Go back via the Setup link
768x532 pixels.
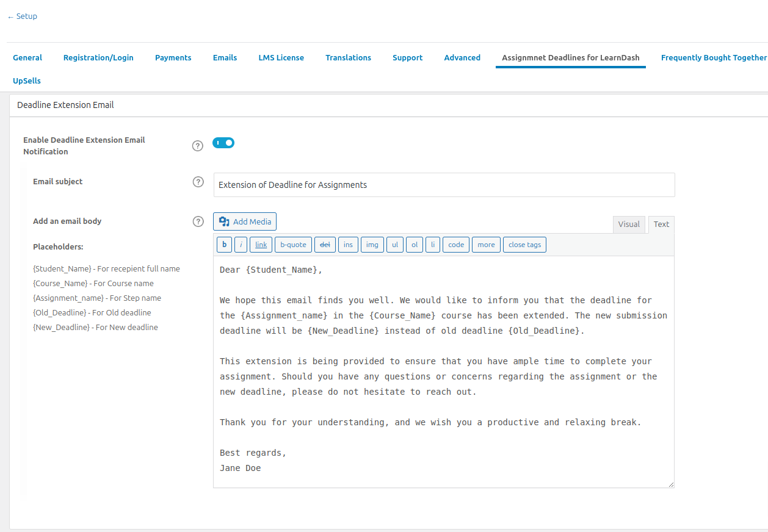[x=23, y=16]
